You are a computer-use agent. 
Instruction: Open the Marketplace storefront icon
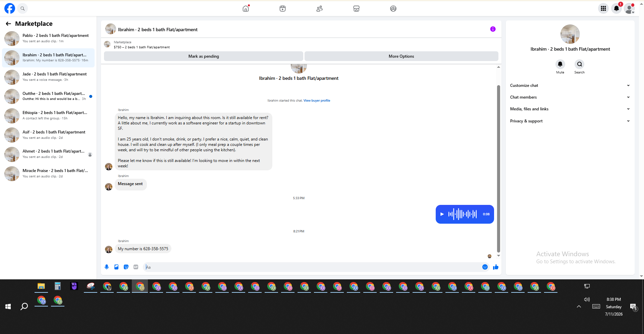(357, 8)
